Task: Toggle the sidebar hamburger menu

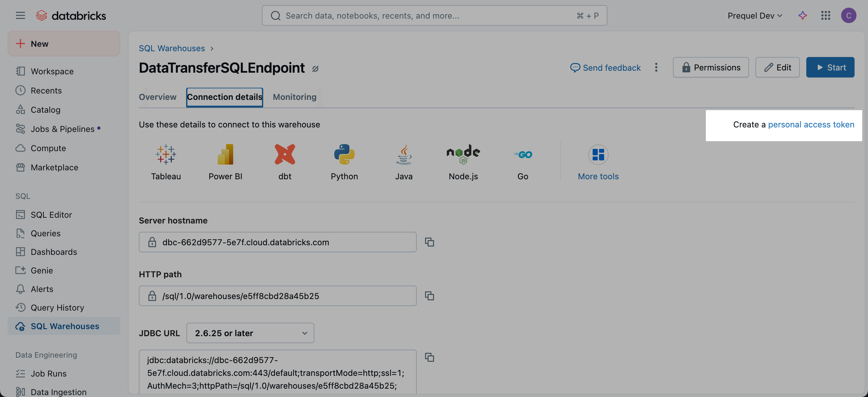Action: (20, 15)
